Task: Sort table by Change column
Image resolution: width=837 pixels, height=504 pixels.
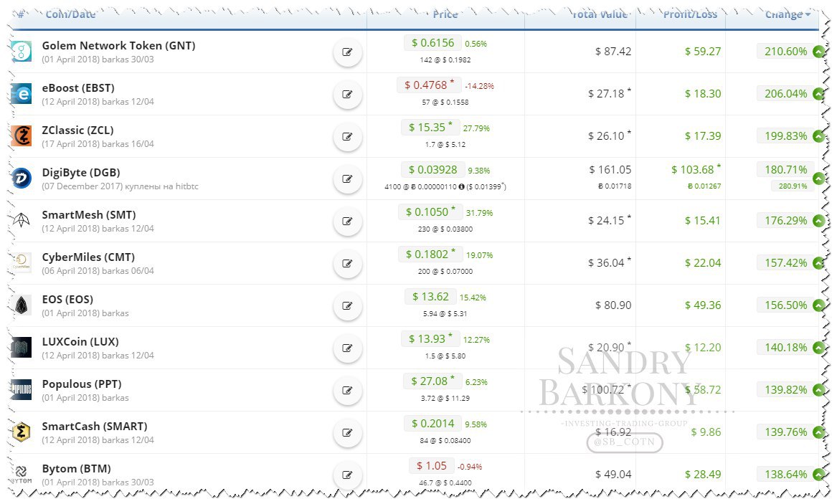Action: (788, 14)
